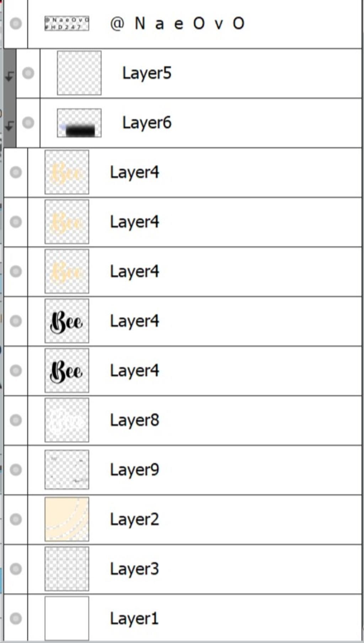Select the Layer6 thumbnail with black smudge

point(79,123)
